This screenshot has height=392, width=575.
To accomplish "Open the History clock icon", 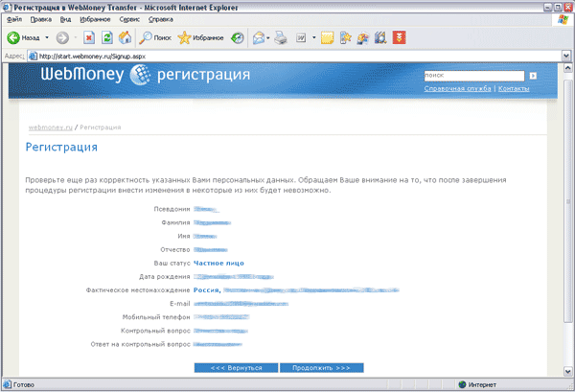I will coord(238,37).
